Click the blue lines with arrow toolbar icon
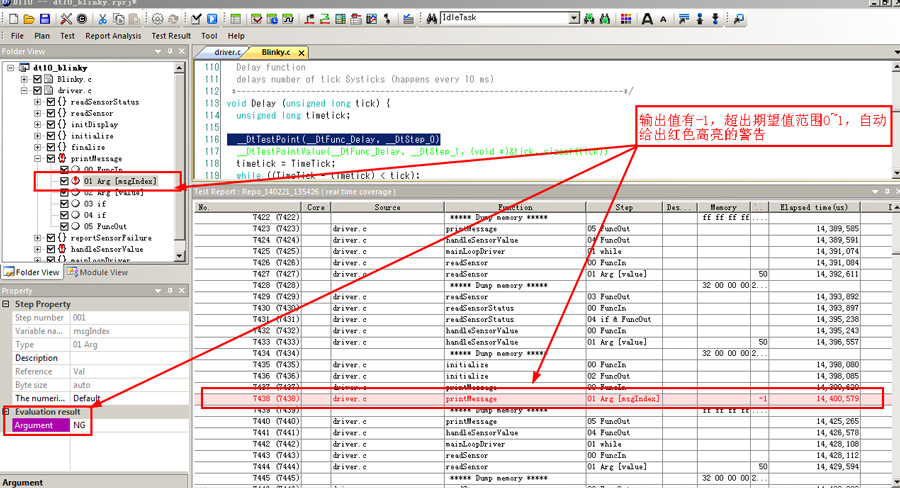 [684, 19]
